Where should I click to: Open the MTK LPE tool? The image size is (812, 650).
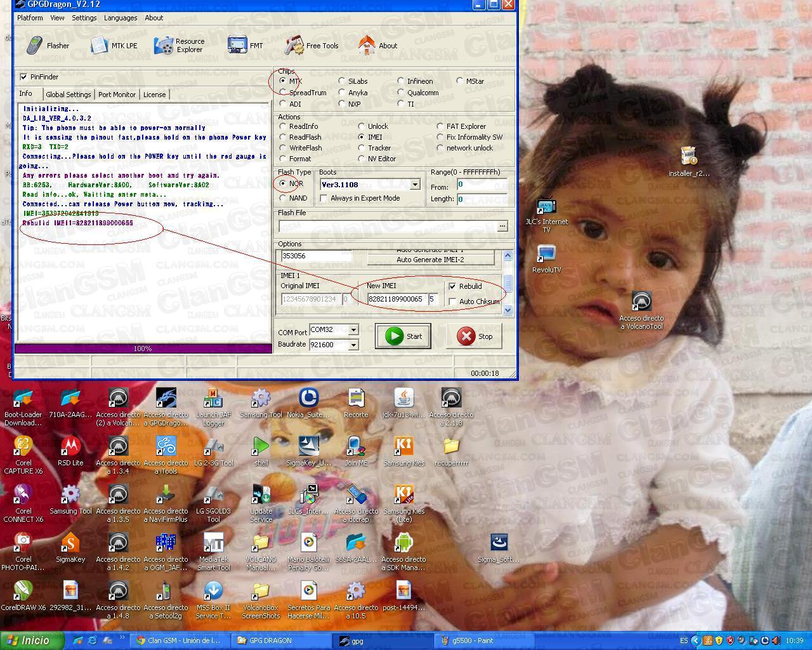click(x=114, y=46)
